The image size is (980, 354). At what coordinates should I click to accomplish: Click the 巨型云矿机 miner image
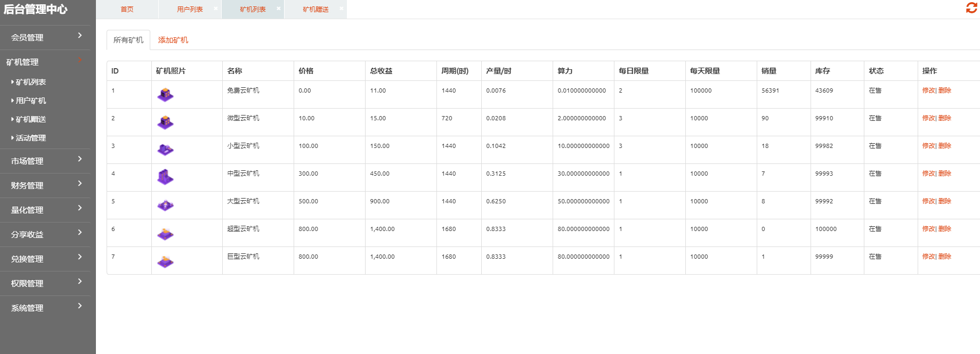pos(166,261)
